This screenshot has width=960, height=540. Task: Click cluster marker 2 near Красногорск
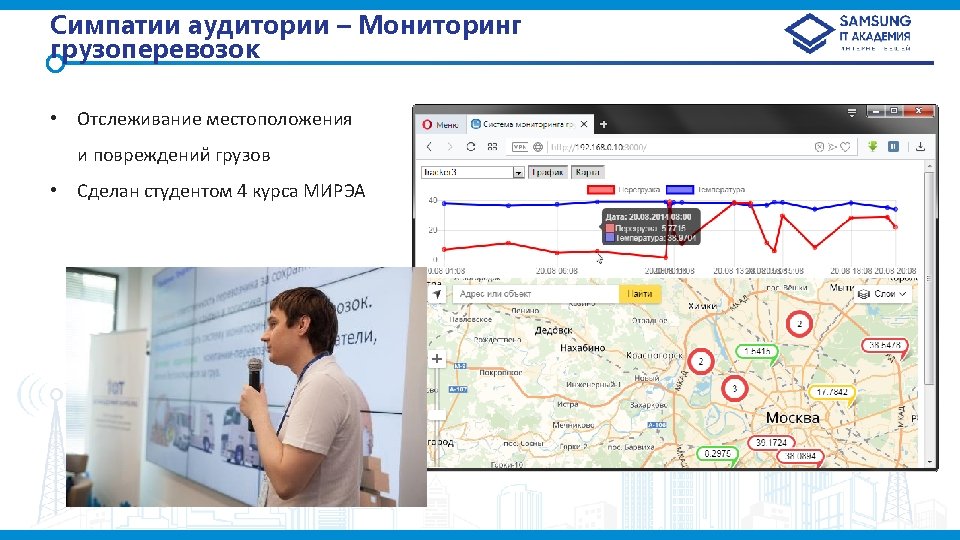(701, 361)
